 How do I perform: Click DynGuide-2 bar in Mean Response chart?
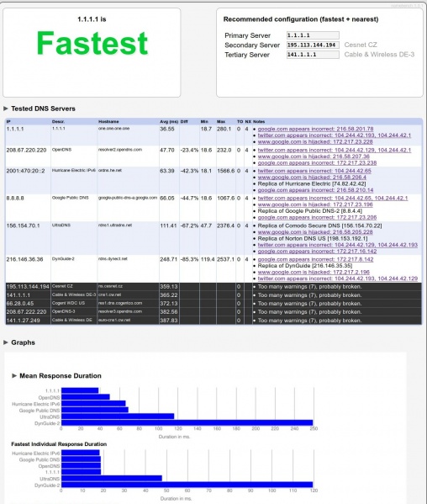(187, 422)
